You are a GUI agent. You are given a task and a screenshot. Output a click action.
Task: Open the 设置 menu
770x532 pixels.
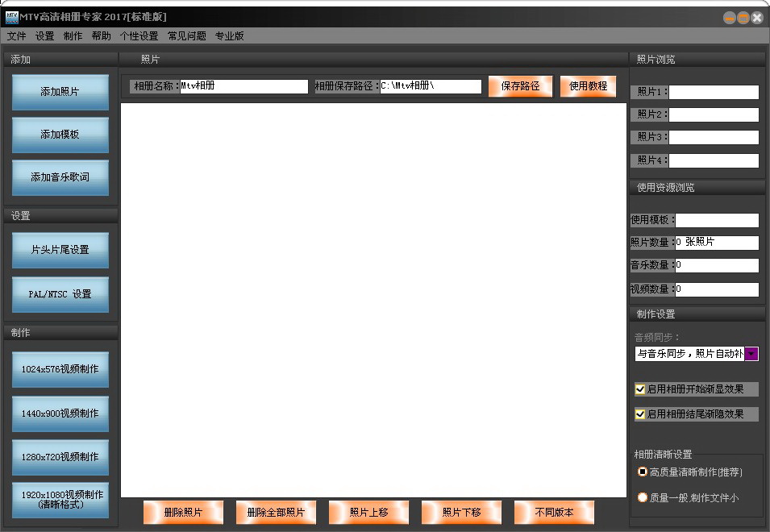tap(44, 35)
